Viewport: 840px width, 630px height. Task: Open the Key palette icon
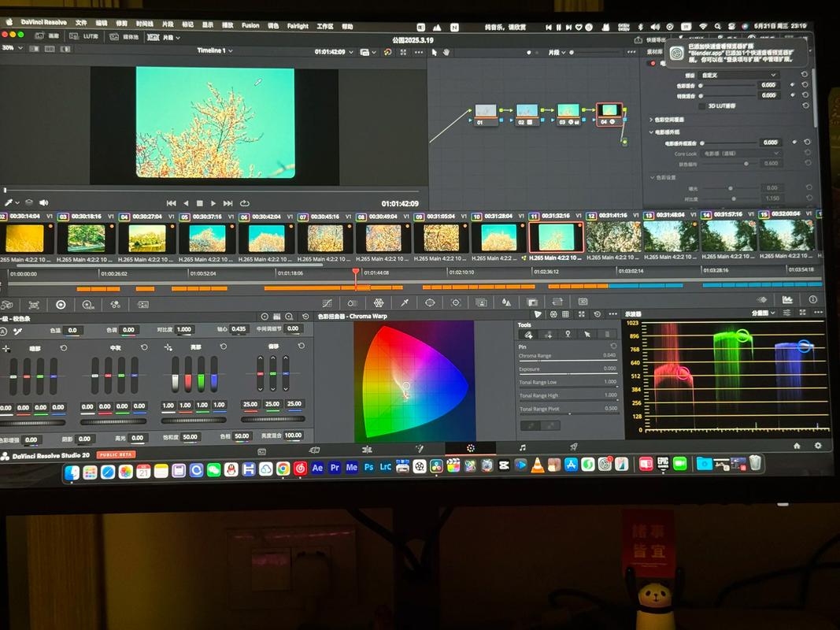pyautogui.click(x=532, y=303)
